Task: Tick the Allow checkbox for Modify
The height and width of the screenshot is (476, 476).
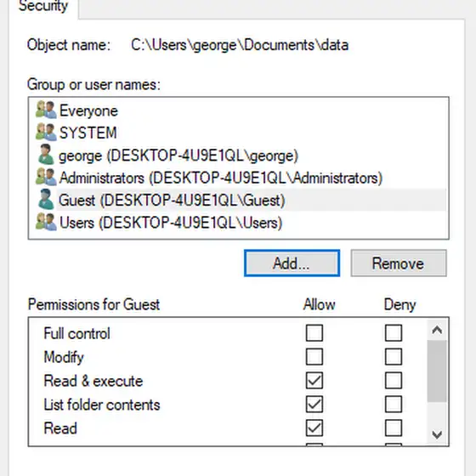Action: click(x=314, y=357)
